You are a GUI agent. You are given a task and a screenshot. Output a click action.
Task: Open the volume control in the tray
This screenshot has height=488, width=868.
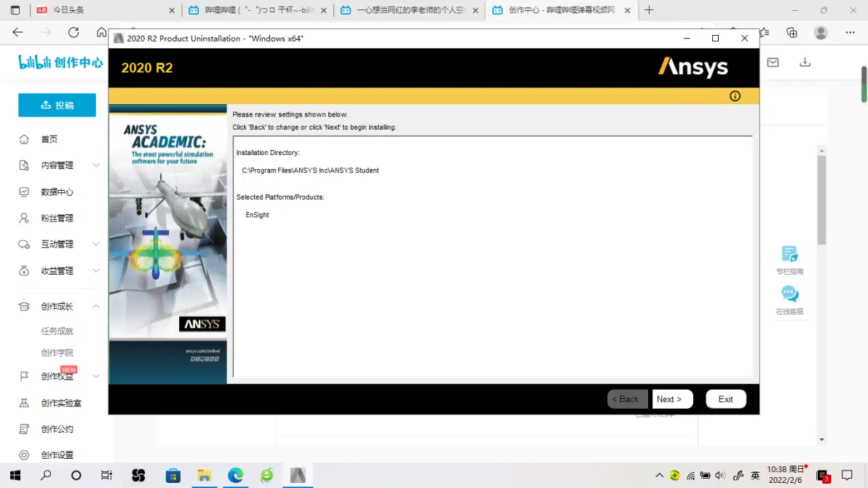[x=719, y=476]
